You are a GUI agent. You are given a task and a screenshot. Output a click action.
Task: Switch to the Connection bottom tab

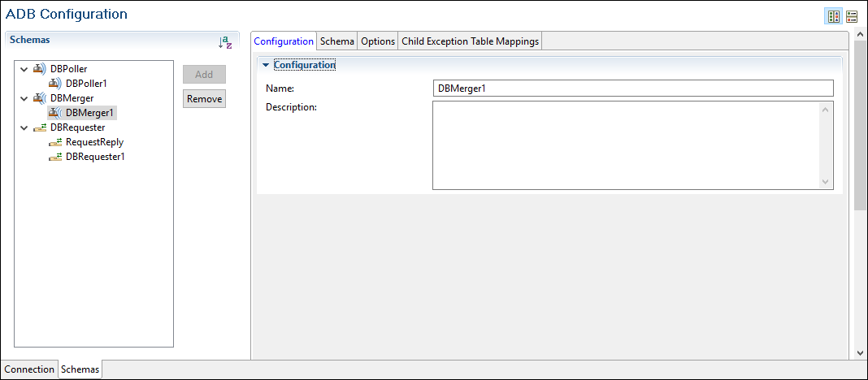[x=29, y=369]
